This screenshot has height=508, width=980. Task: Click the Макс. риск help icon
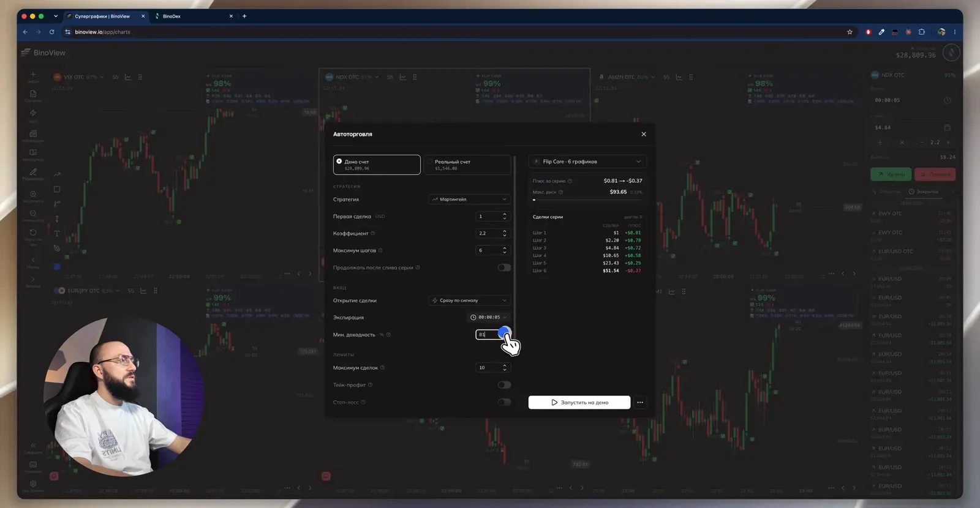[x=561, y=192]
